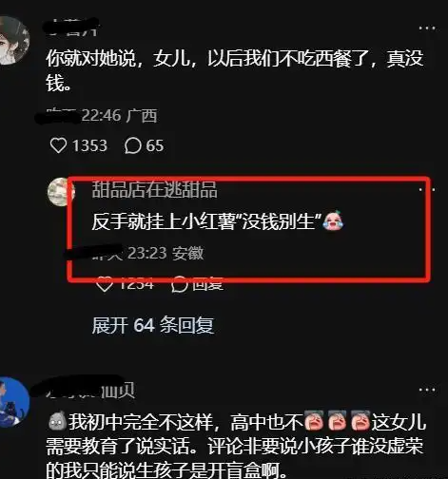Expand 展开 64 条回复
448x479 pixels.
[x=153, y=325]
